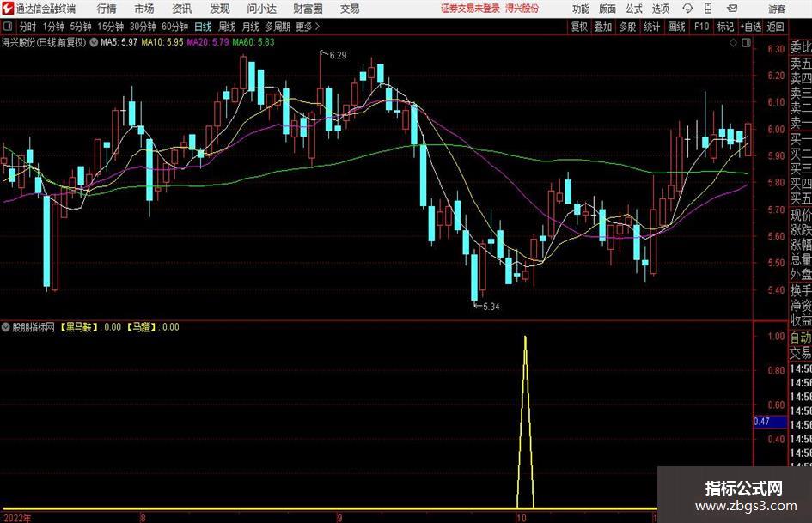Toggle the left sidebar panel icon
This screenshot has width=812, height=523.
coord(8,27)
